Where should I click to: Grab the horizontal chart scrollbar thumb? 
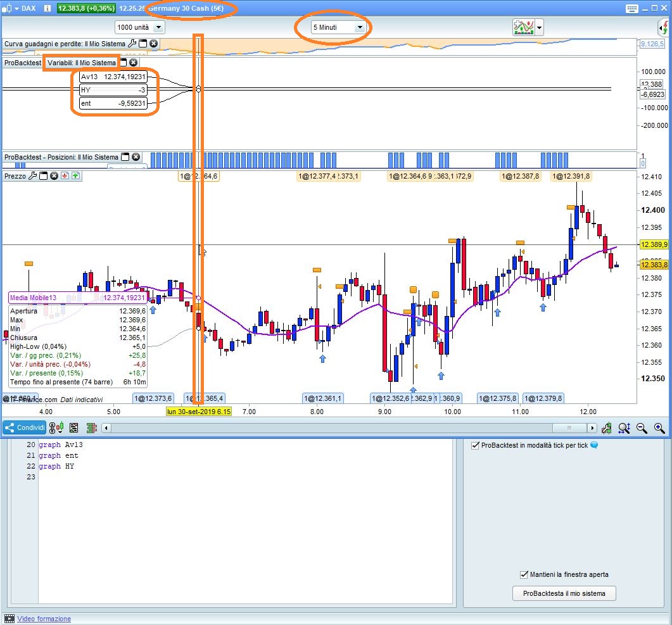click(569, 428)
